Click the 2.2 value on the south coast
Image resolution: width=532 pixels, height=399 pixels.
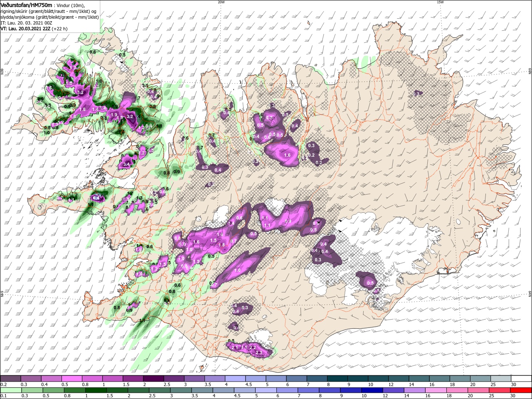pos(252,347)
